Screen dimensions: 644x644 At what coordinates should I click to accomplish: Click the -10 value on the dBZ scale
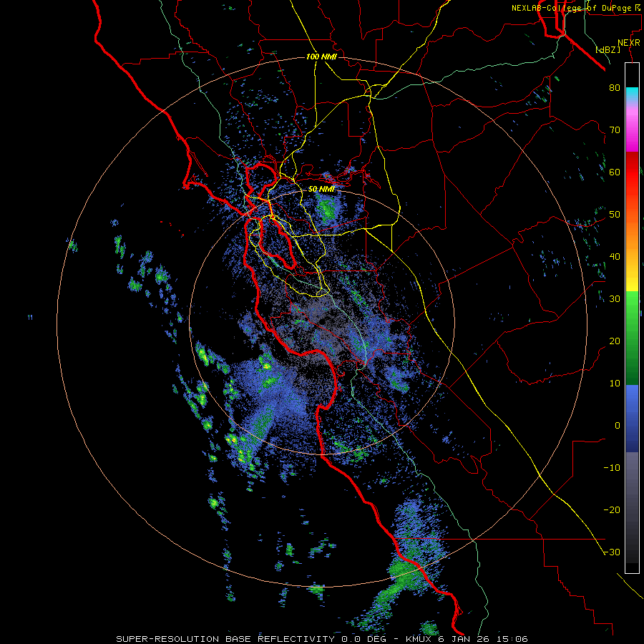(612, 468)
